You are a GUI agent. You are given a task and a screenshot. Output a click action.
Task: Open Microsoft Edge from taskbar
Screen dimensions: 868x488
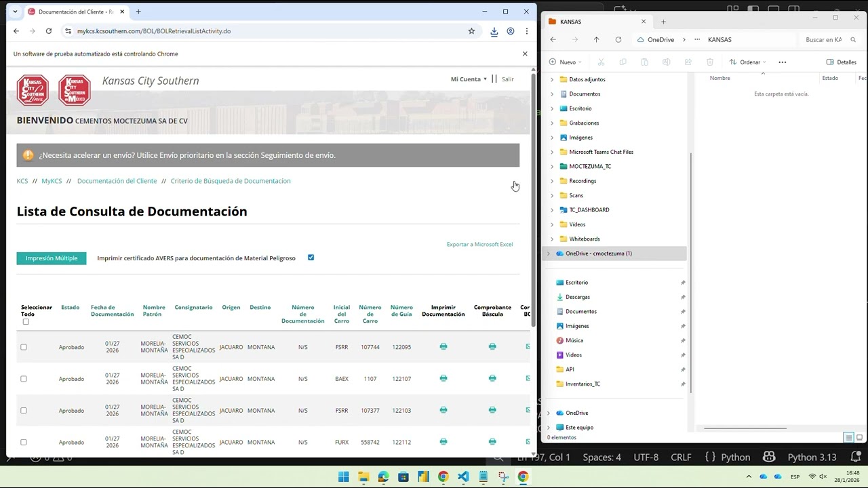(383, 476)
